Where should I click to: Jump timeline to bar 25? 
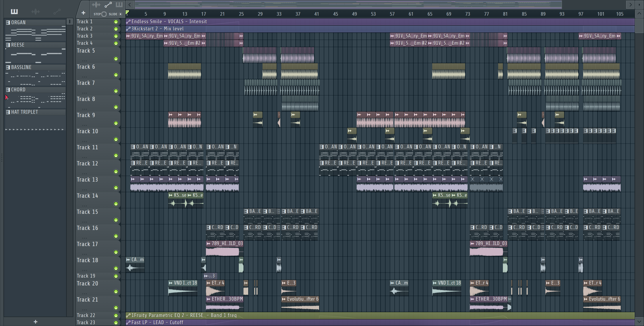pos(241,14)
